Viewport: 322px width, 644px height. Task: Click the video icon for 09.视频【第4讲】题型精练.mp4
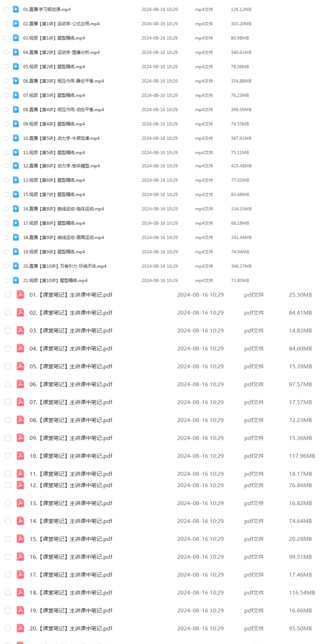[x=16, y=124]
